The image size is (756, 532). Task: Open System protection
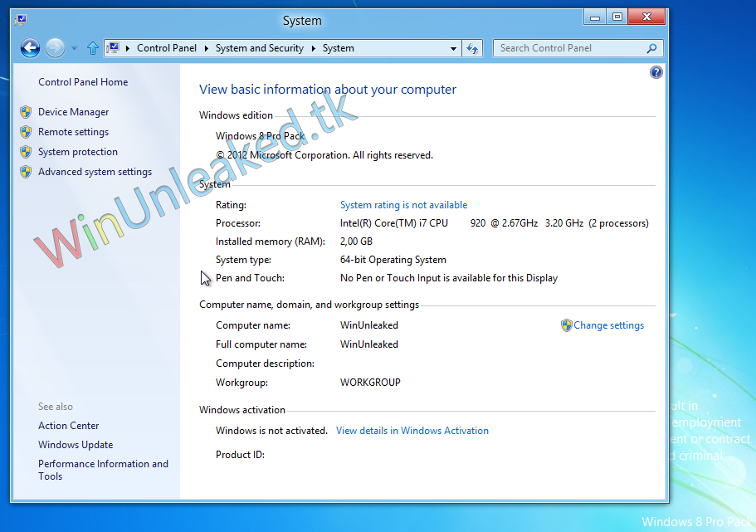click(78, 151)
